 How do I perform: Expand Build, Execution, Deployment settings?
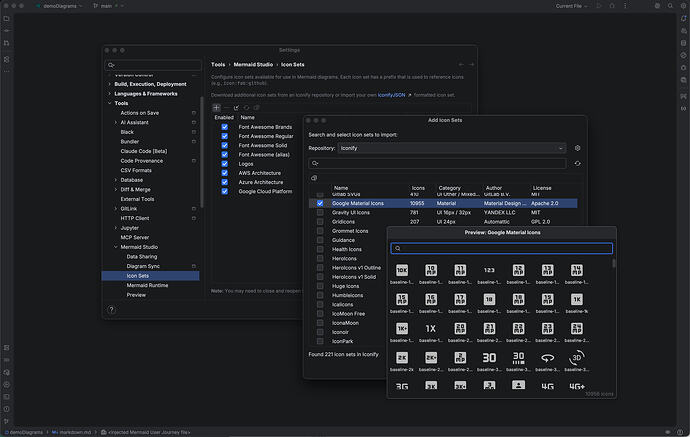(x=110, y=84)
